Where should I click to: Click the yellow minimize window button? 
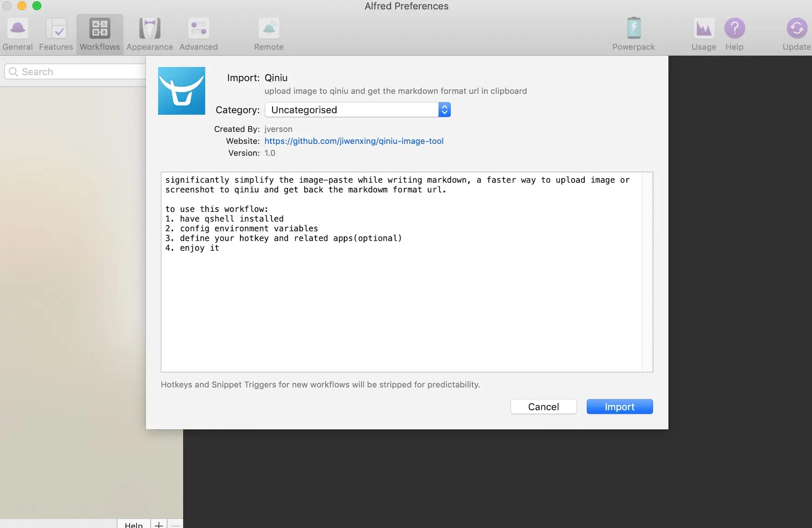tap(22, 5)
